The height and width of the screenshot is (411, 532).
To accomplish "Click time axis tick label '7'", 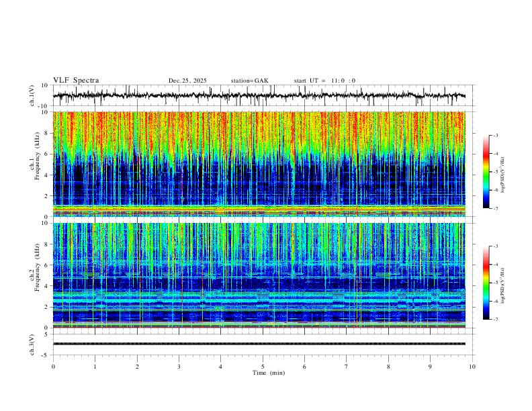I will [347, 367].
